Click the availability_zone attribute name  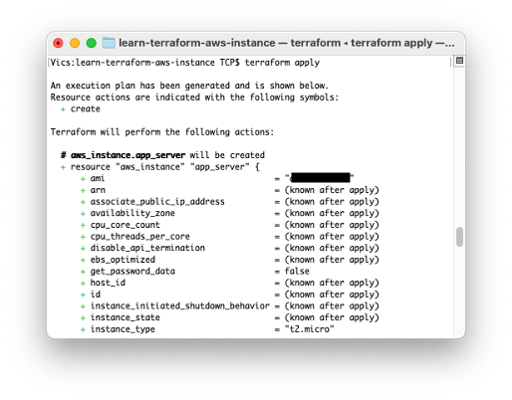click(133, 213)
